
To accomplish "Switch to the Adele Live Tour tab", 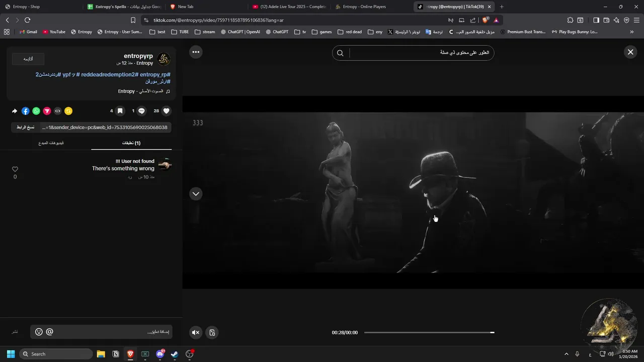I will tap(289, 7).
